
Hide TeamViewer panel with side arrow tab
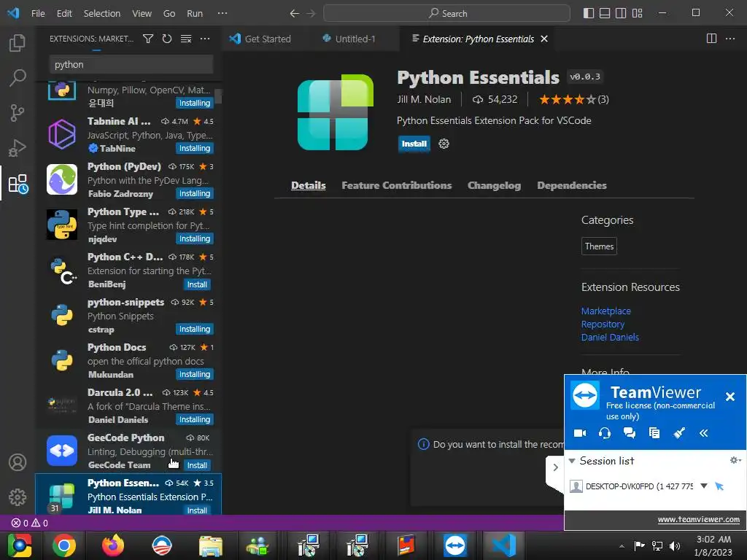point(555,467)
